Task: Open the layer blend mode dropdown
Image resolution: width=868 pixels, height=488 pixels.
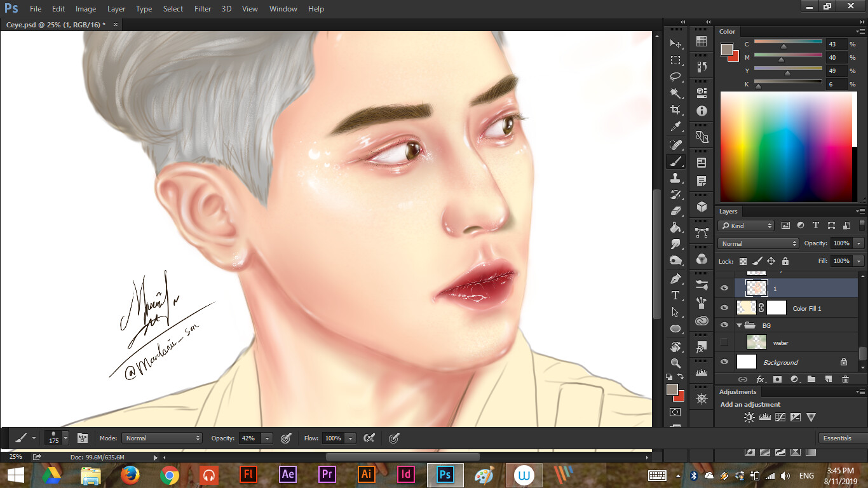Action: [x=757, y=243]
